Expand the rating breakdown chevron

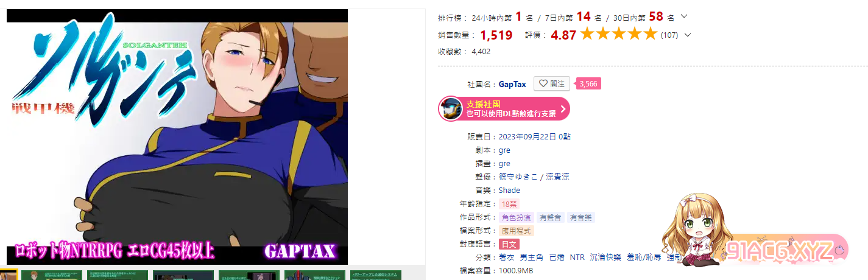pyautogui.click(x=688, y=35)
